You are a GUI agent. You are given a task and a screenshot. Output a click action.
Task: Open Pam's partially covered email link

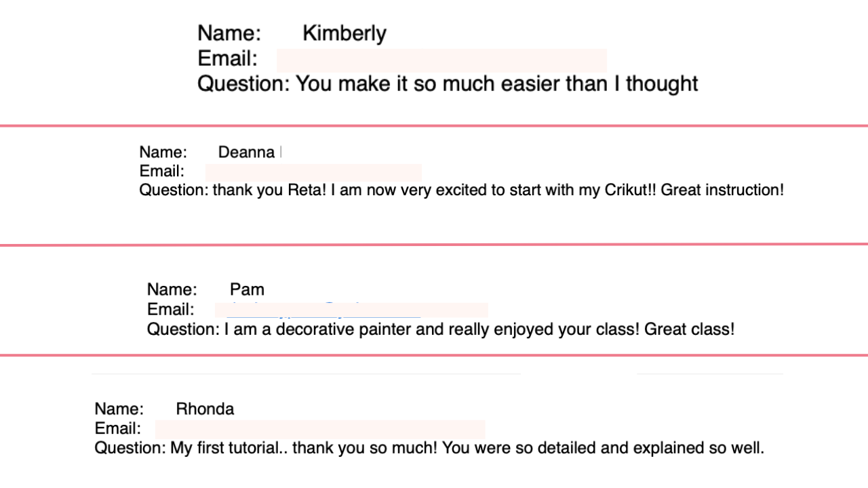coord(324,310)
